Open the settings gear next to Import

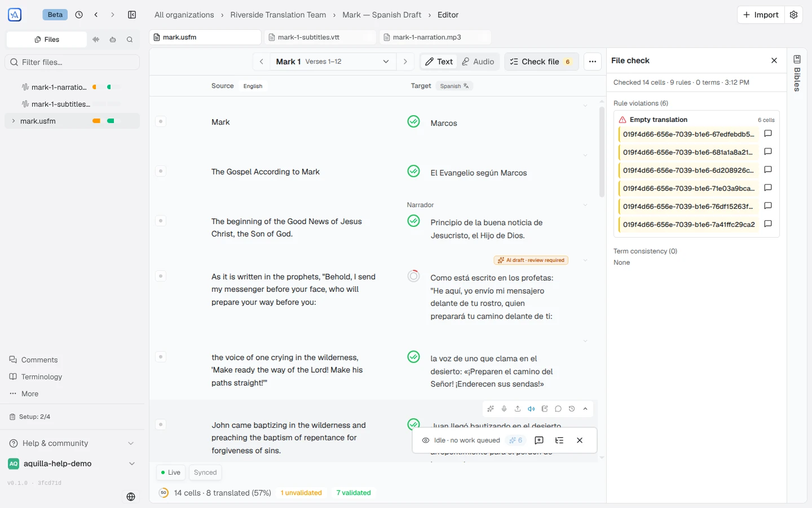point(793,15)
